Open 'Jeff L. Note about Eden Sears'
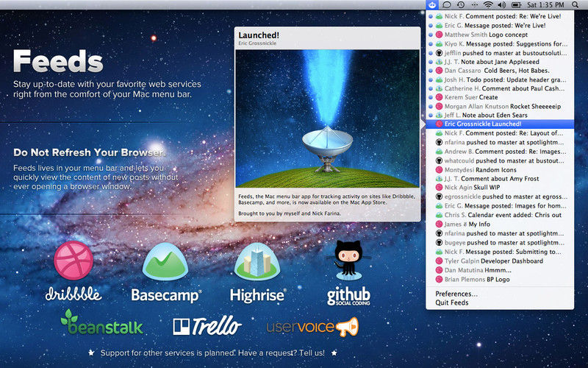This screenshot has width=588, height=368. click(500, 116)
